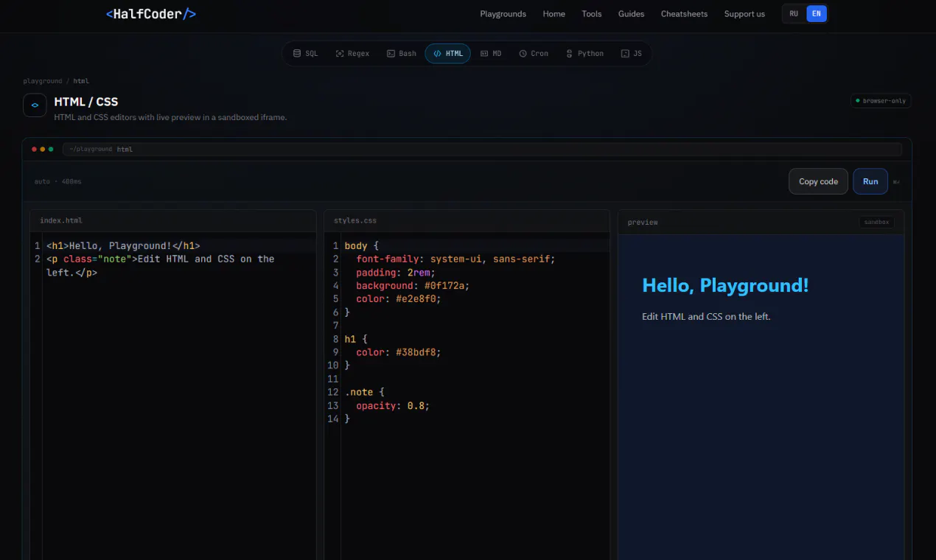This screenshot has height=560, width=936.
Task: Click the HTML / CSS header icon
Action: pyautogui.click(x=35, y=105)
